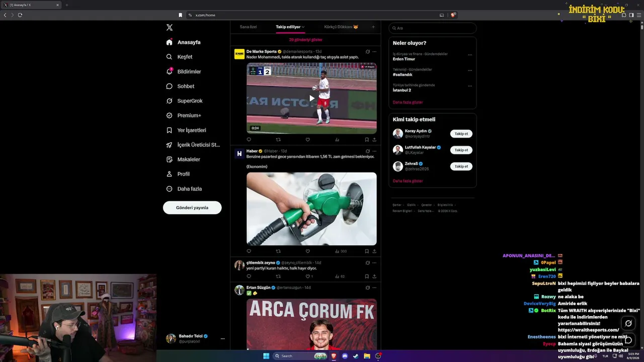Viewport: 644px width, 362px height.
Task: Bookmark the çitlembik zeyno post
Action: coord(367,276)
